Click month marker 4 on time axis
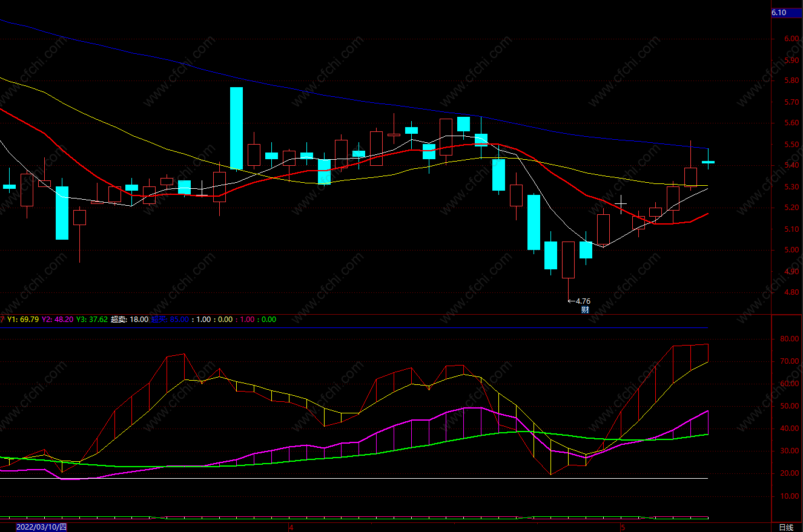This screenshot has width=803, height=532. (x=291, y=527)
